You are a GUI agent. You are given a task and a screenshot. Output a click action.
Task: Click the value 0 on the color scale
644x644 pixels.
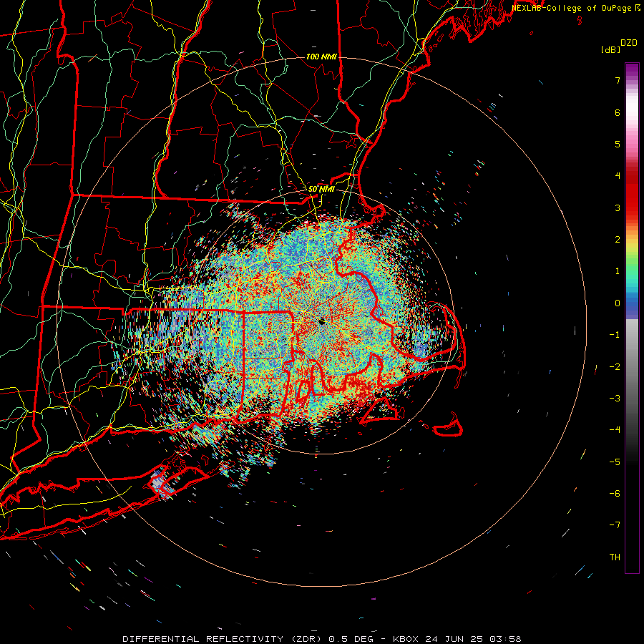coord(618,303)
